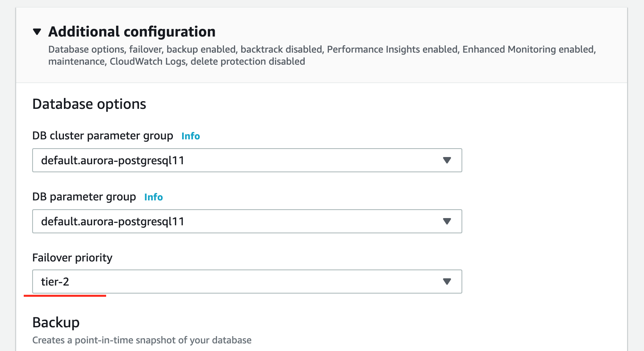The width and height of the screenshot is (644, 351).
Task: Click the DB parameter group dropdown arrow
Action: (x=447, y=221)
